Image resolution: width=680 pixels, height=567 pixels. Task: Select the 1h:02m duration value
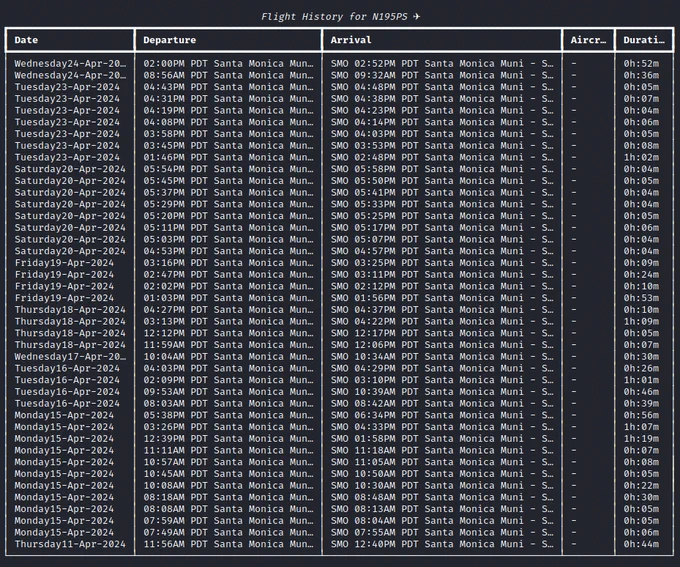pyautogui.click(x=641, y=157)
